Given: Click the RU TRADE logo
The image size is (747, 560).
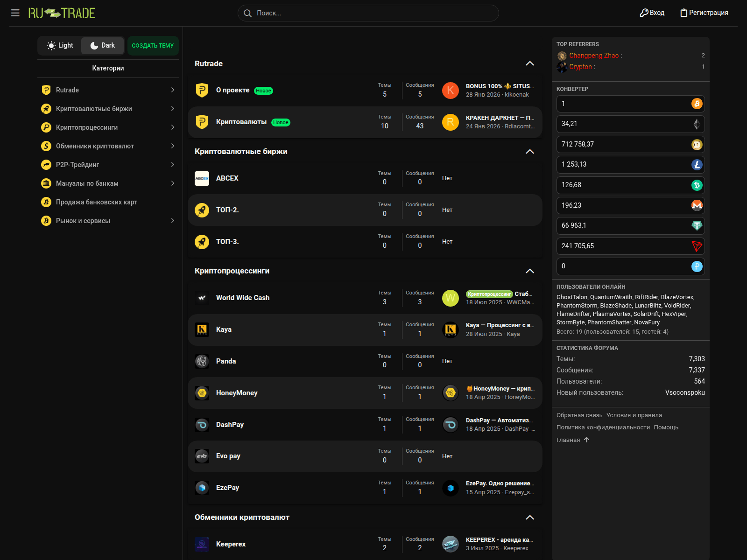Looking at the screenshot, I should [x=62, y=13].
